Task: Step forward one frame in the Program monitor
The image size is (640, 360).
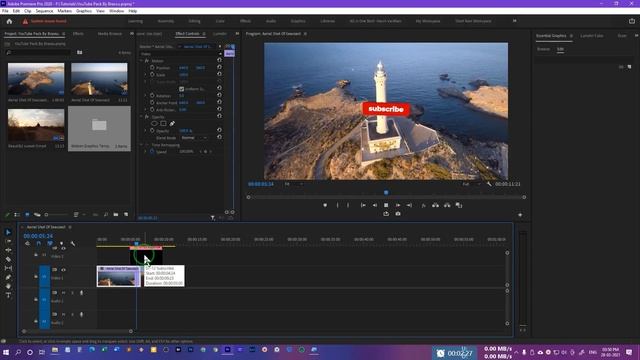Action: (398, 205)
